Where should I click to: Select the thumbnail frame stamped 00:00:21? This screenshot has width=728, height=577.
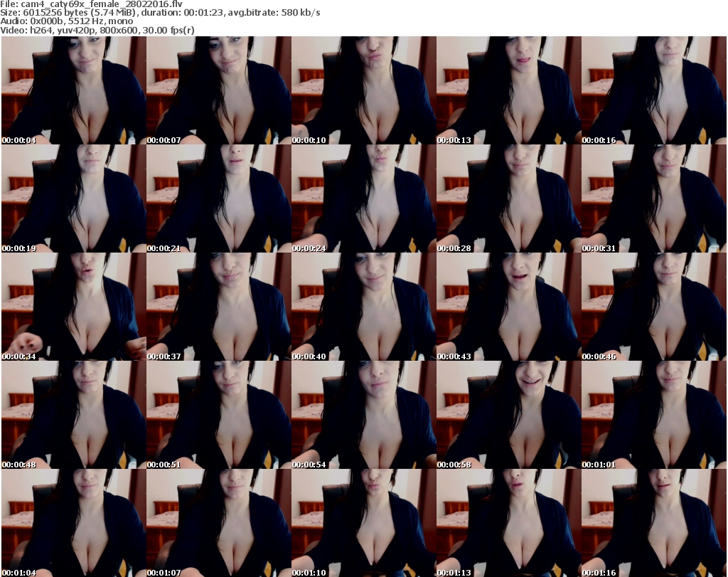click(x=219, y=198)
